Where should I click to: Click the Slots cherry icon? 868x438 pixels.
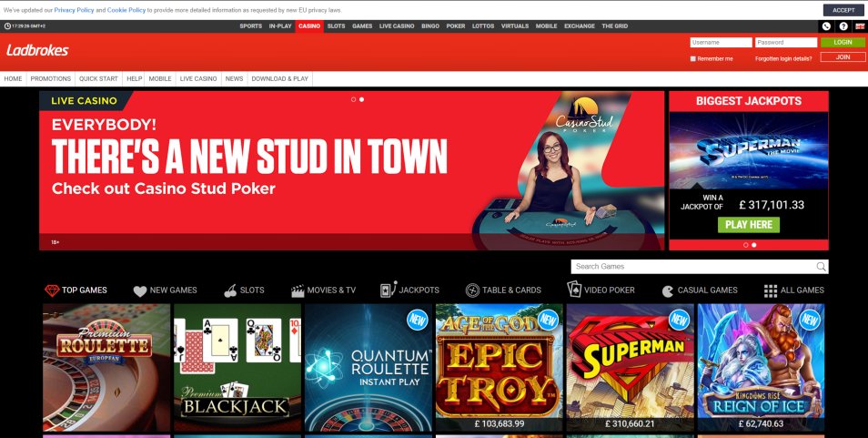230,290
